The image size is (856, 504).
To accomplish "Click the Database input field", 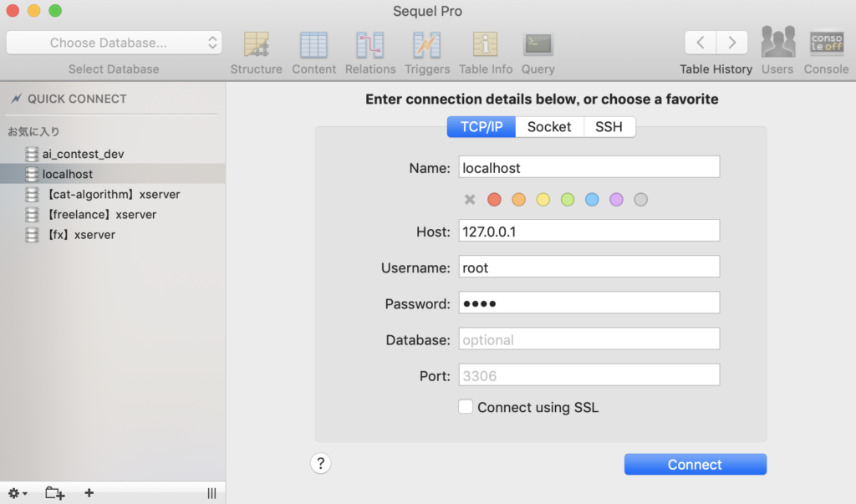I will point(589,339).
